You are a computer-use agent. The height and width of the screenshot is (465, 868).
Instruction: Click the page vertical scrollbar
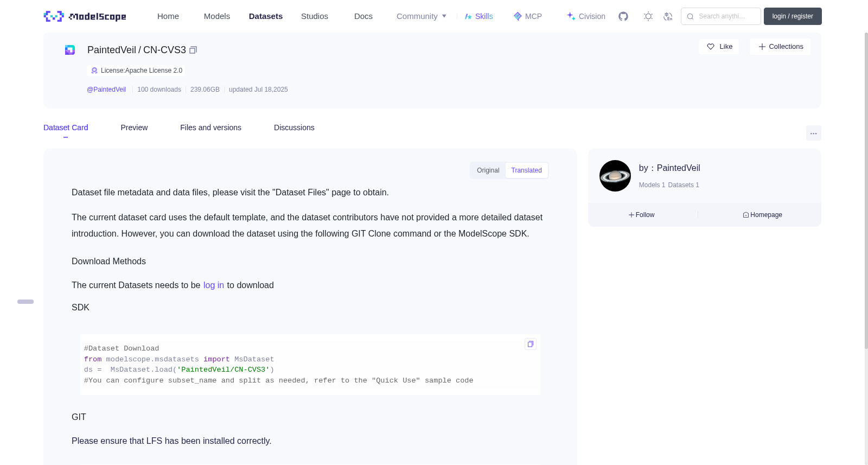pyautogui.click(x=866, y=190)
